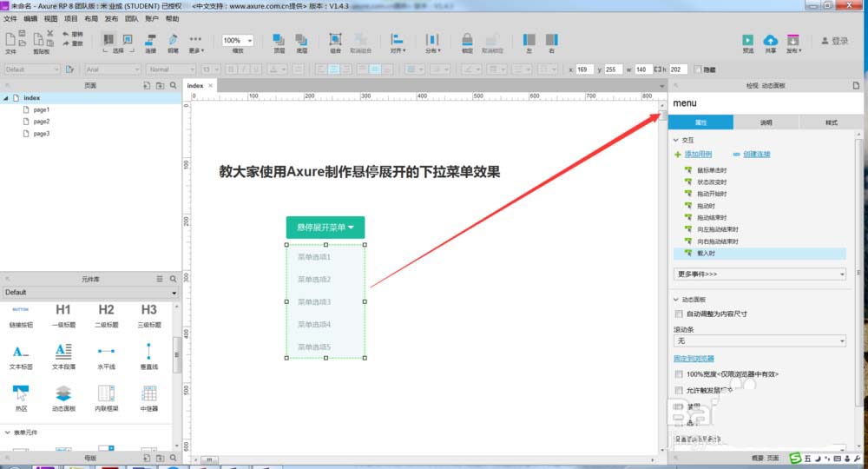Collapse the 表单元件 section
Image resolution: width=868 pixels, height=469 pixels.
7,433
